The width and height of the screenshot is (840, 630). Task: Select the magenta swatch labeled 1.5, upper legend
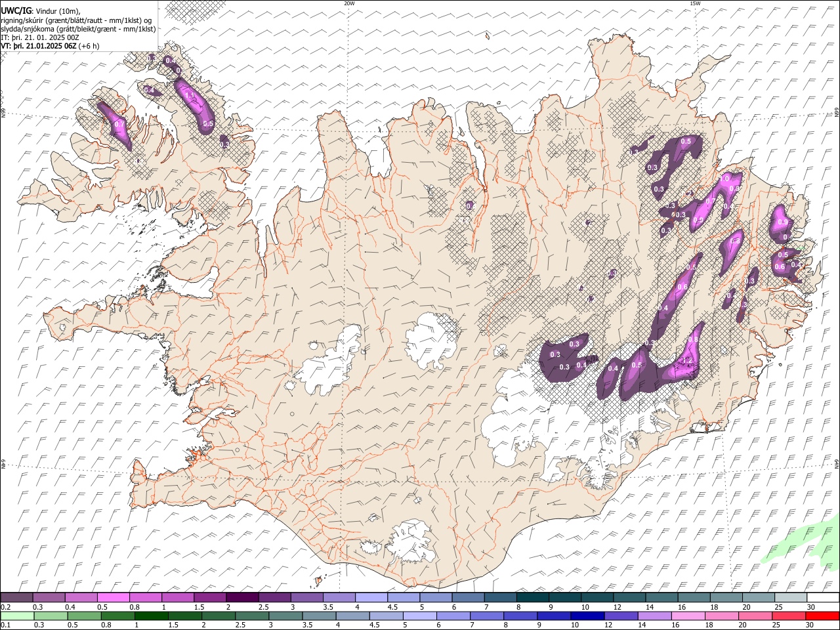click(209, 598)
